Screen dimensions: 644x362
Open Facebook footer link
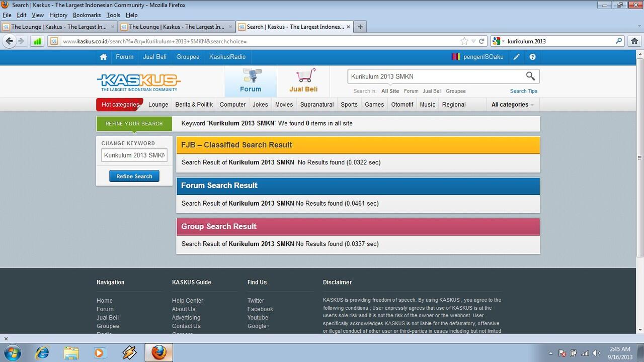coord(260,309)
